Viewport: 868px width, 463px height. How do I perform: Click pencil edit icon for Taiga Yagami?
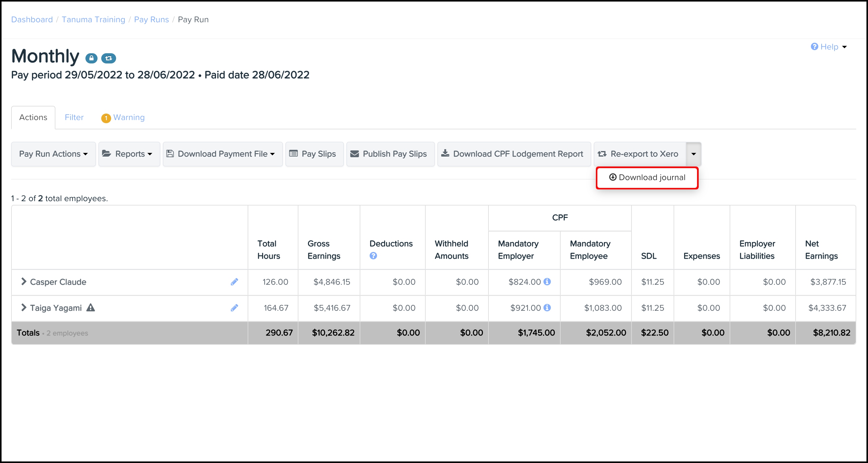(x=234, y=308)
